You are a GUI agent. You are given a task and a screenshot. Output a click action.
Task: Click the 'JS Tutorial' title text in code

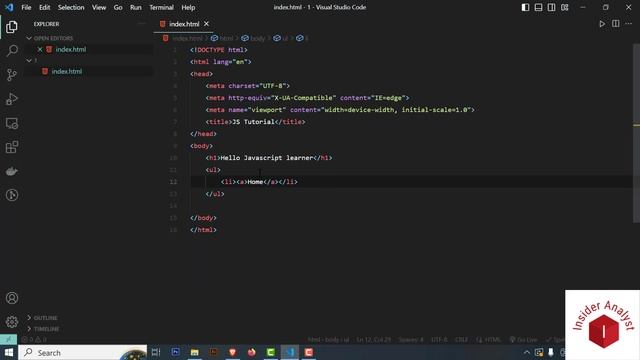[253, 122]
